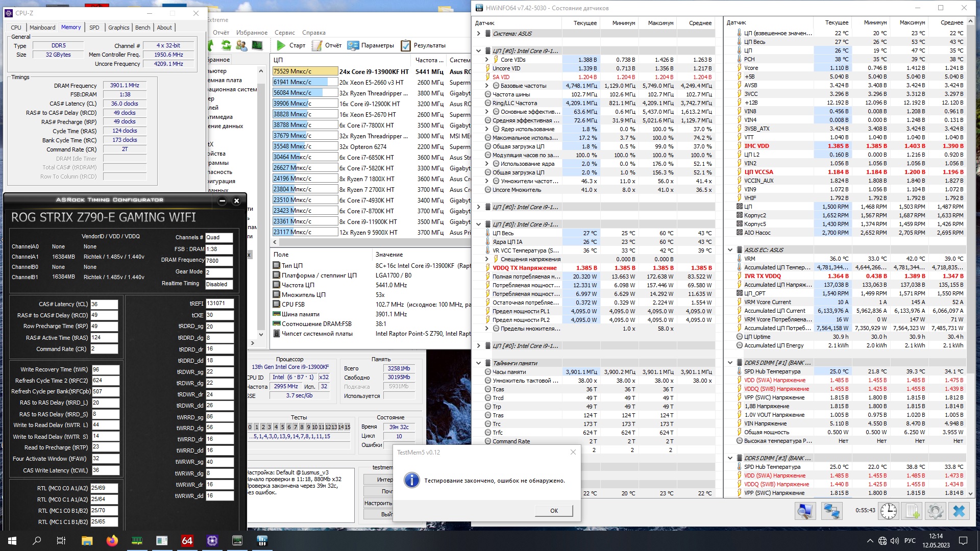Click the HWiNFO gear settings icon
980x551 pixels.
pyautogui.click(x=935, y=511)
